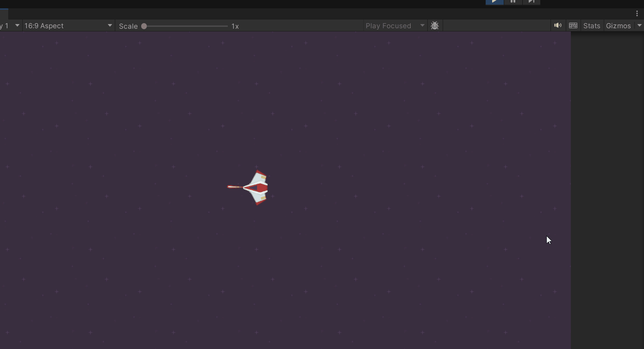Click the Step frame button
Image resolution: width=644 pixels, height=349 pixels.
tap(531, 2)
